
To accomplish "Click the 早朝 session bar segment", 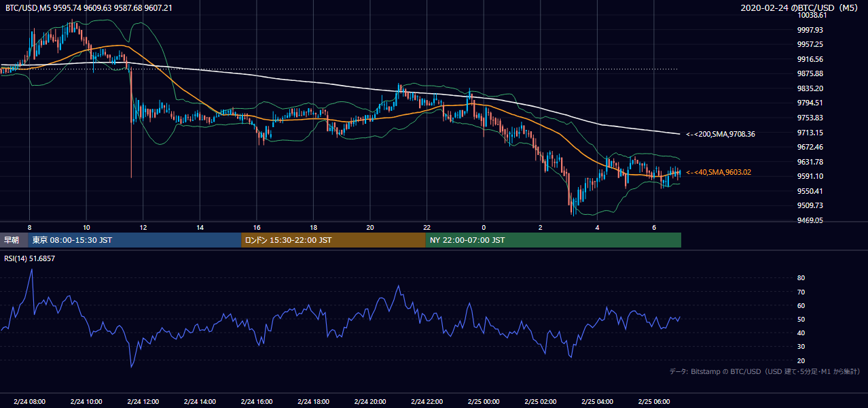I will coord(14,240).
